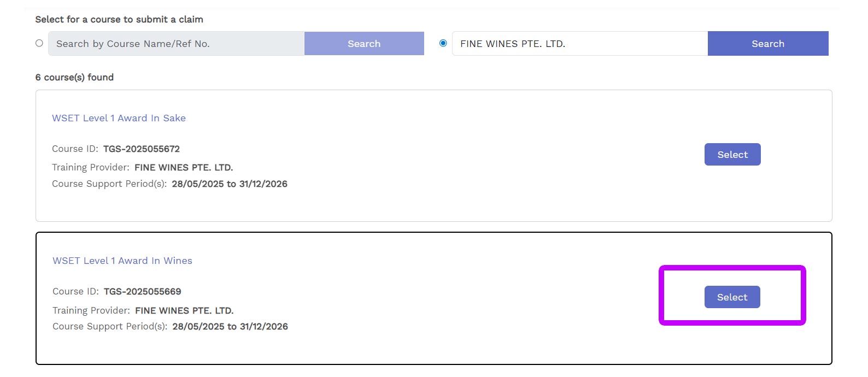Click course ID TGS-2025055669
Viewport: 868px width, 377px height.
point(143,291)
